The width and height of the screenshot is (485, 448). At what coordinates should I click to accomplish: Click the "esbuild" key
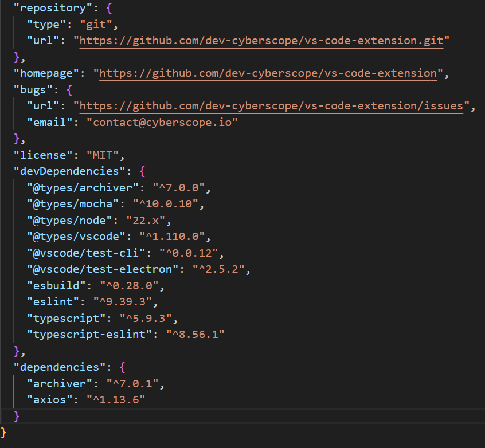56,286
